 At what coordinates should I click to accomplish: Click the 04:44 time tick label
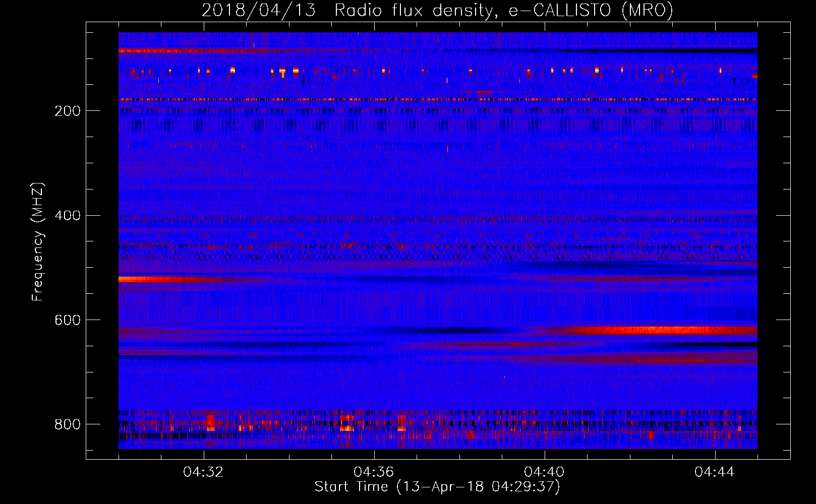point(715,472)
